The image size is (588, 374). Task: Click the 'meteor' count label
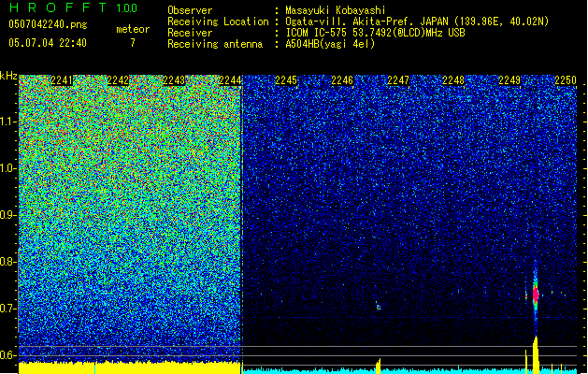(133, 29)
